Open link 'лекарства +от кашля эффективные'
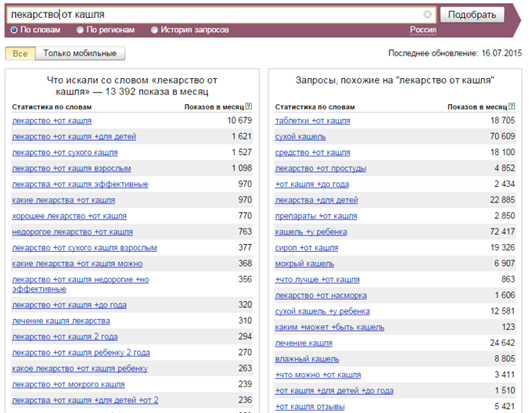 click(x=80, y=185)
